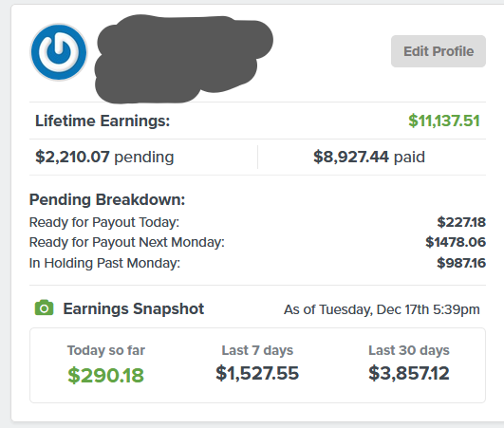Click the Edit Profile button
This screenshot has height=428, width=504.
pyautogui.click(x=439, y=51)
